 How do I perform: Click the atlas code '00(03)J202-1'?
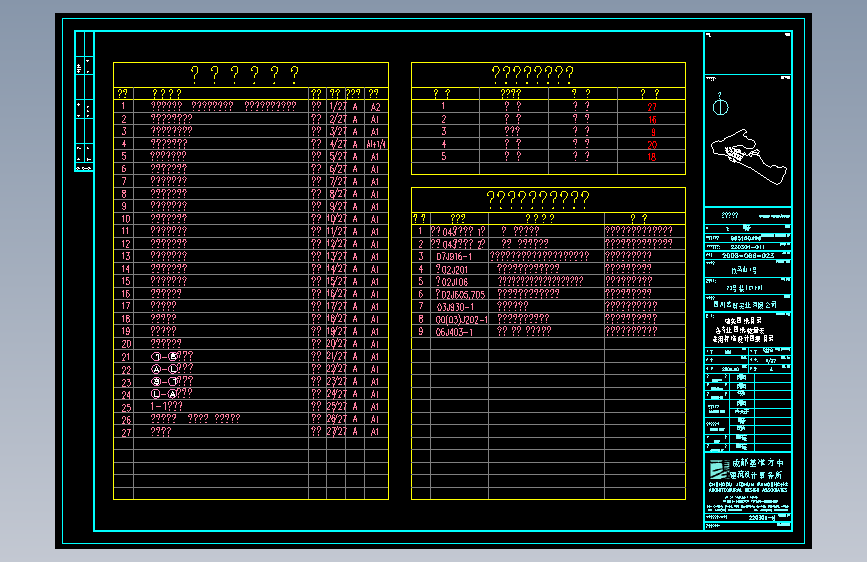point(462,320)
